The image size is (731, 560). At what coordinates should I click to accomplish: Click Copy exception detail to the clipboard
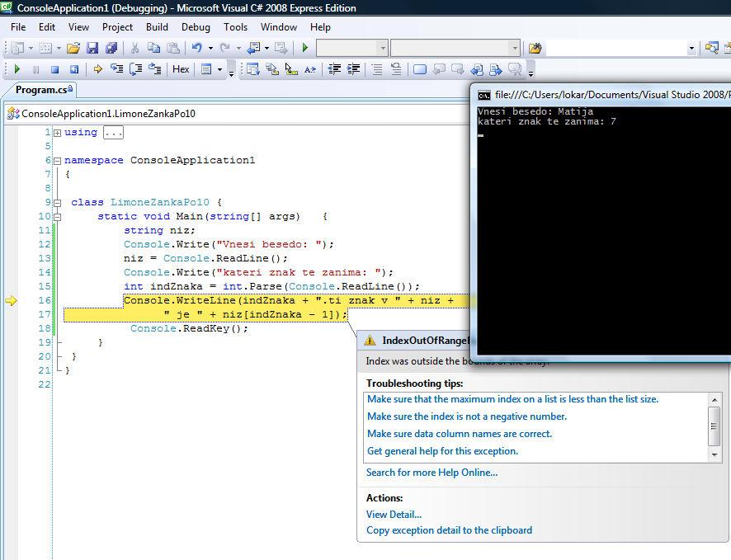pos(449,530)
